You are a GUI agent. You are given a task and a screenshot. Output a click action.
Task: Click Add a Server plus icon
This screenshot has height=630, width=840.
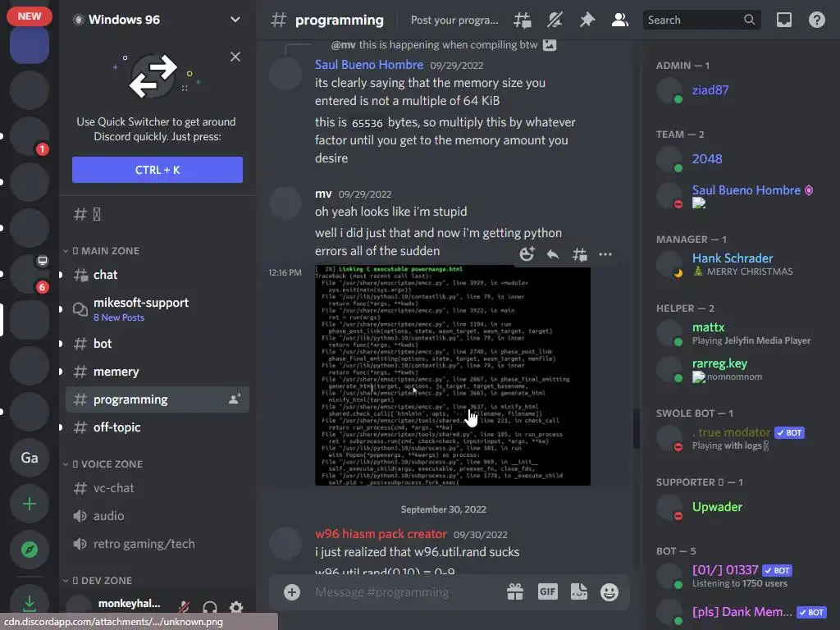(x=30, y=504)
